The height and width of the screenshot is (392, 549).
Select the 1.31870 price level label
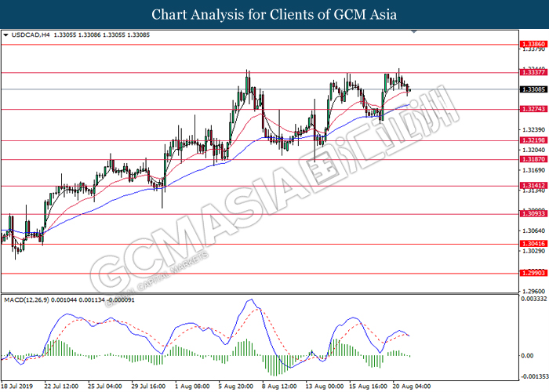click(x=533, y=159)
